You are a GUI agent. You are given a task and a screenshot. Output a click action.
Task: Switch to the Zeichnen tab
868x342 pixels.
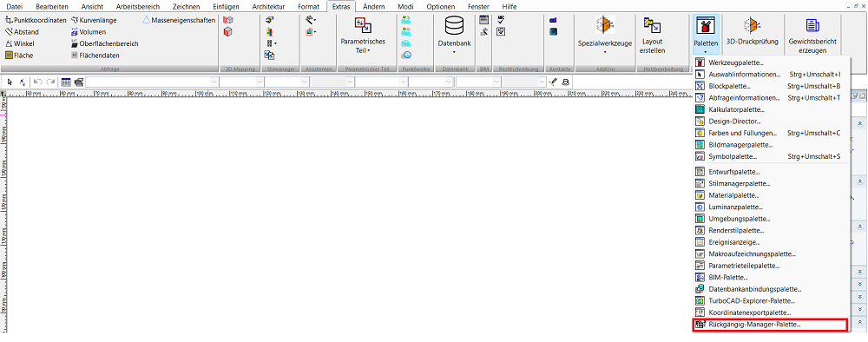tap(187, 7)
